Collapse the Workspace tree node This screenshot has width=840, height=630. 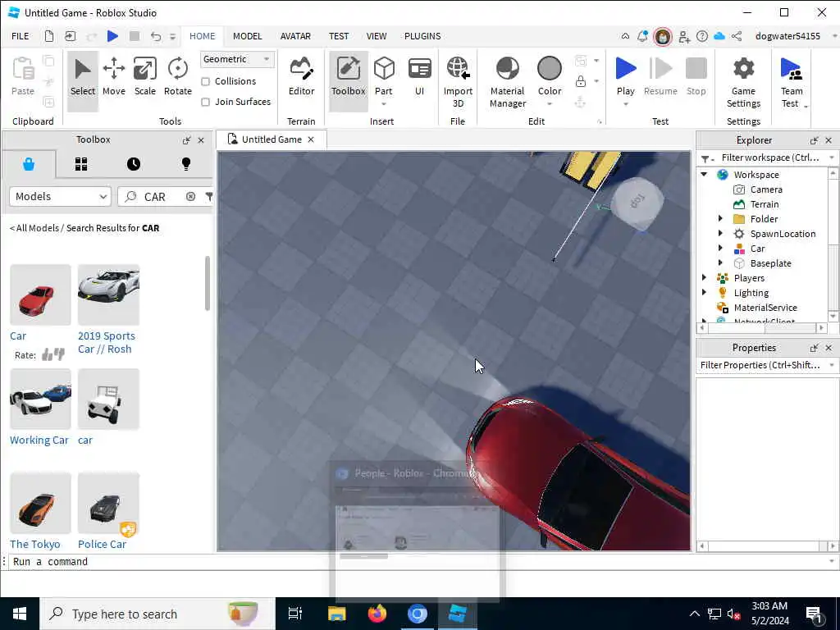(x=704, y=175)
